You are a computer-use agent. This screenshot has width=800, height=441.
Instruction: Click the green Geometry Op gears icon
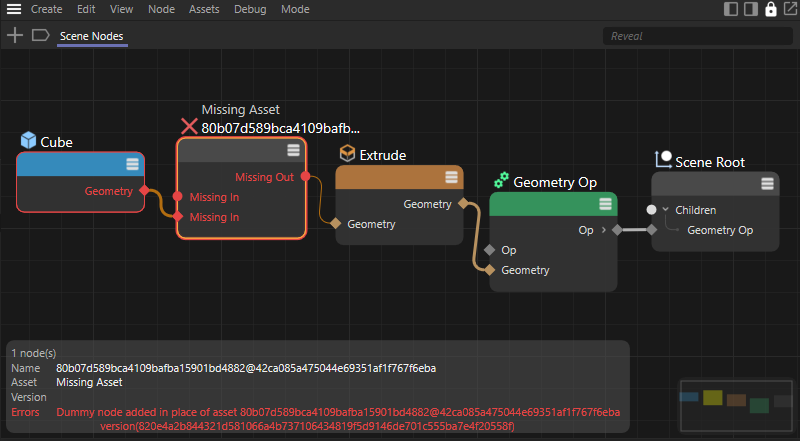pyautogui.click(x=501, y=181)
